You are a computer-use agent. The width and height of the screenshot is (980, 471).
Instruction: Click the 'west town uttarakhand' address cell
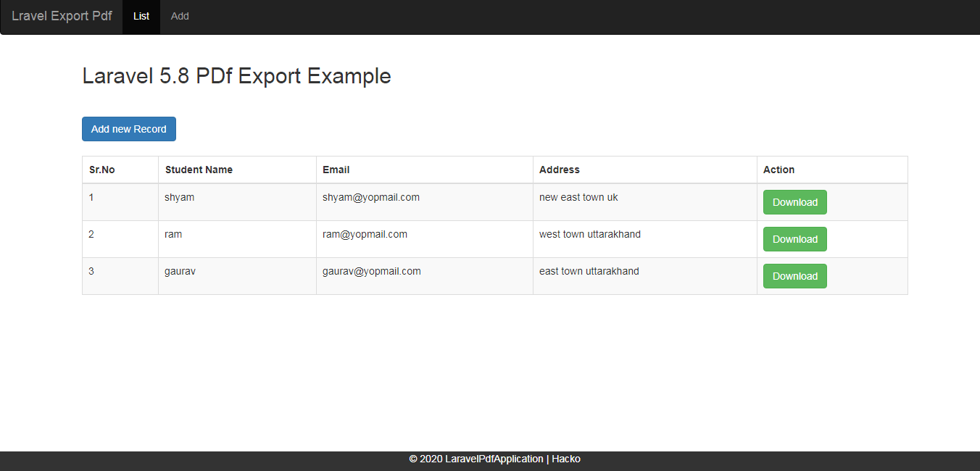(590, 234)
